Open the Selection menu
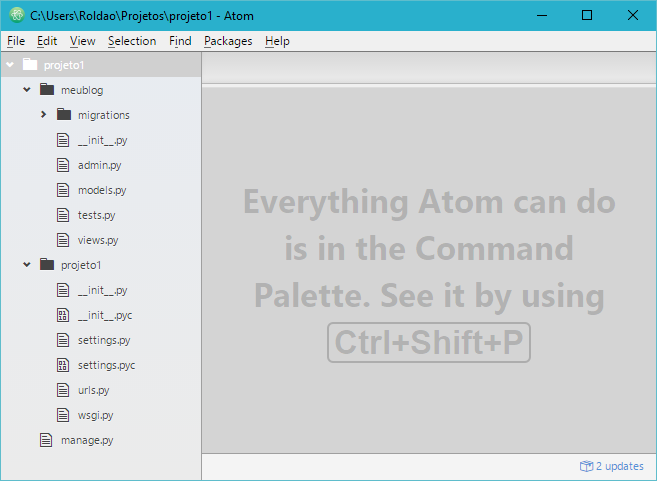 coord(132,41)
